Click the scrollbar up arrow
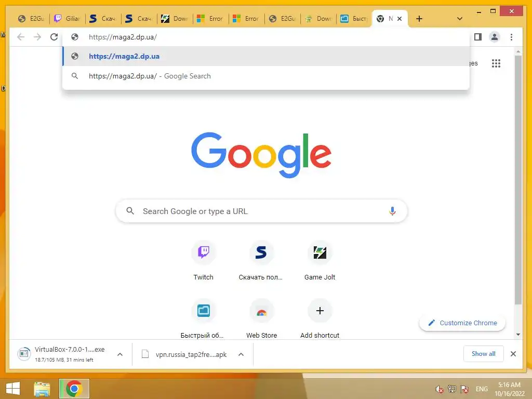Image resolution: width=532 pixels, height=399 pixels. coord(518,51)
